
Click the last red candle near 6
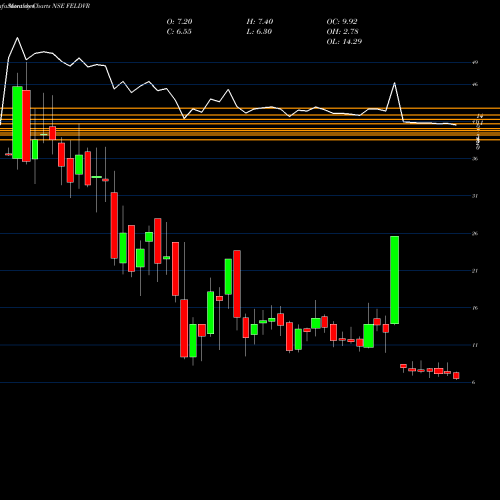[x=456, y=376]
